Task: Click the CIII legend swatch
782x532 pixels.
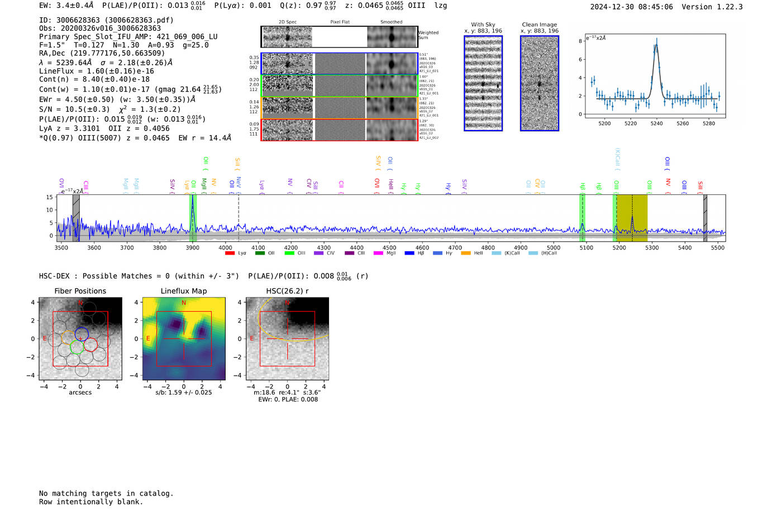Action: 350,253
